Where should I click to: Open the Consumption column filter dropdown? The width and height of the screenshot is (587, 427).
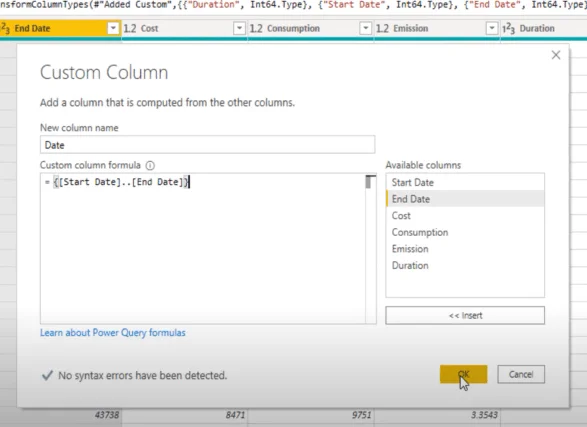[365, 28]
